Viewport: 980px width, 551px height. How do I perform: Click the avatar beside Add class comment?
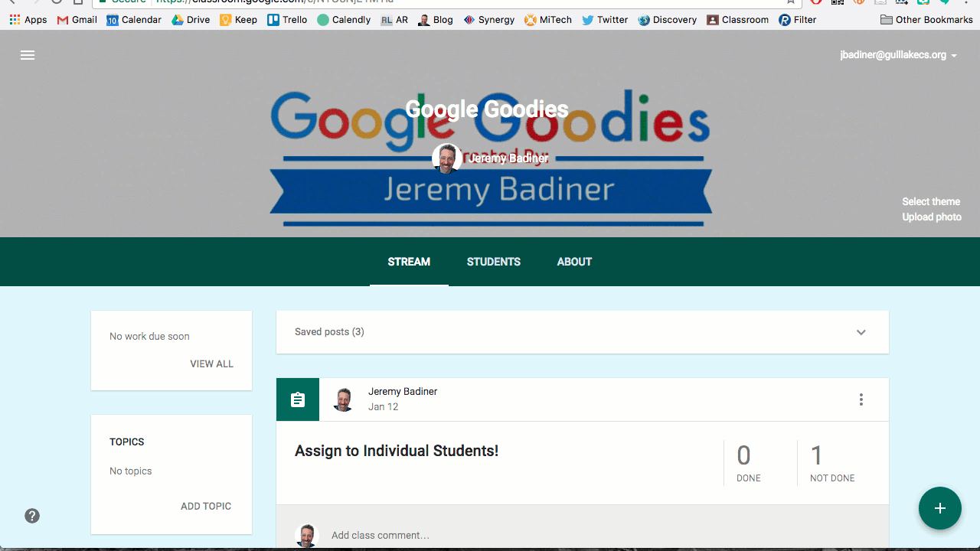click(307, 536)
